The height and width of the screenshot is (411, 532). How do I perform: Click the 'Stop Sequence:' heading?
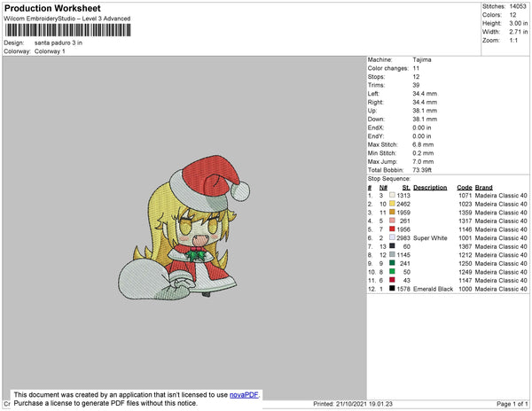pos(389,179)
